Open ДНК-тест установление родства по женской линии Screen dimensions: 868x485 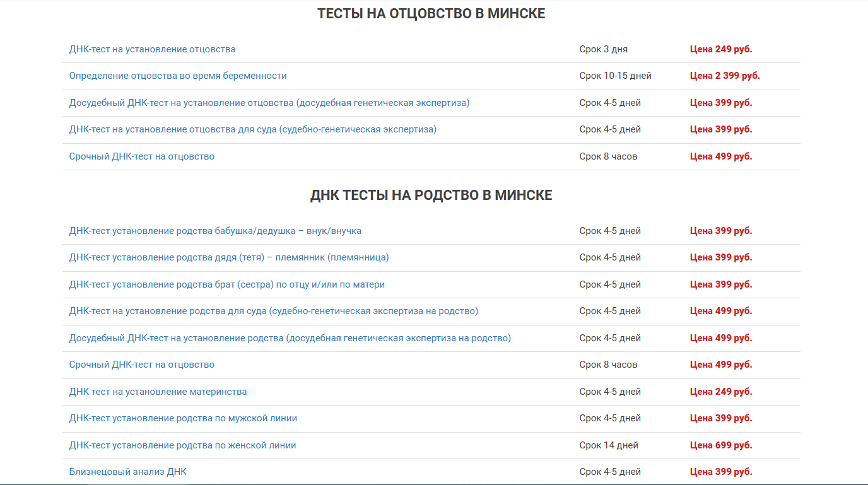(182, 445)
